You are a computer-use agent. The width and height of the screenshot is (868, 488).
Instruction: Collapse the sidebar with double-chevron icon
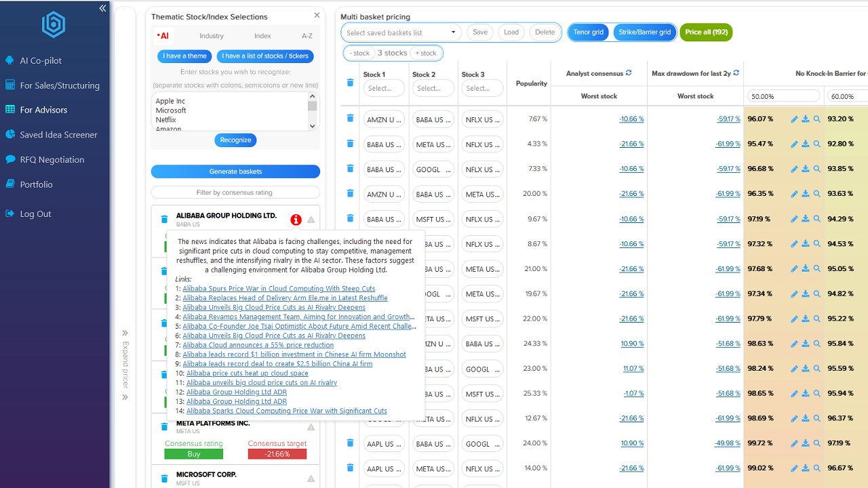point(102,8)
